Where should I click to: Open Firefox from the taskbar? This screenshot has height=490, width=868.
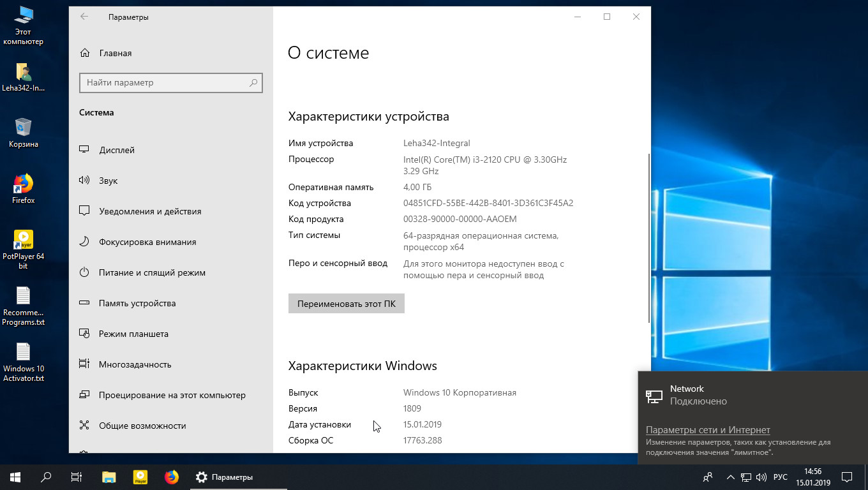[x=171, y=477]
